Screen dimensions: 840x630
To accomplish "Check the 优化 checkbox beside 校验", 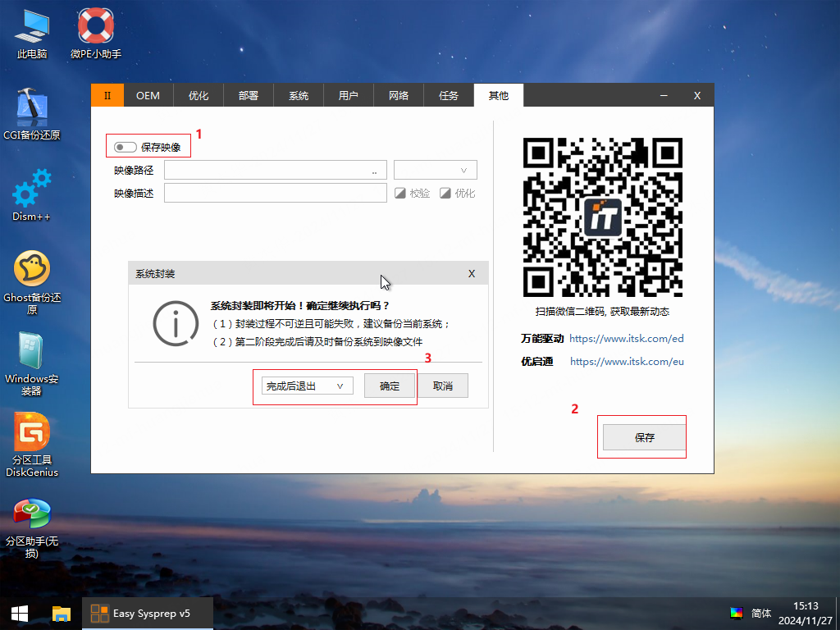I will click(445, 194).
